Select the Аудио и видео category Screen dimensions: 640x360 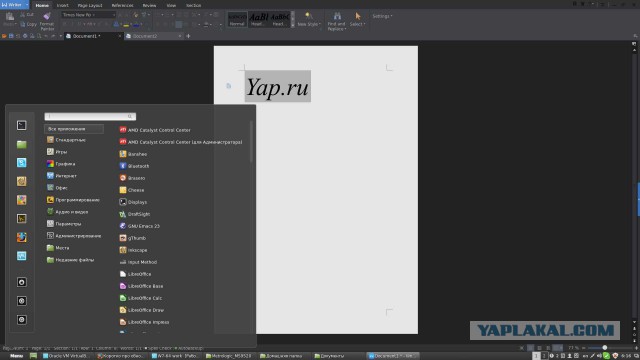(x=67, y=212)
